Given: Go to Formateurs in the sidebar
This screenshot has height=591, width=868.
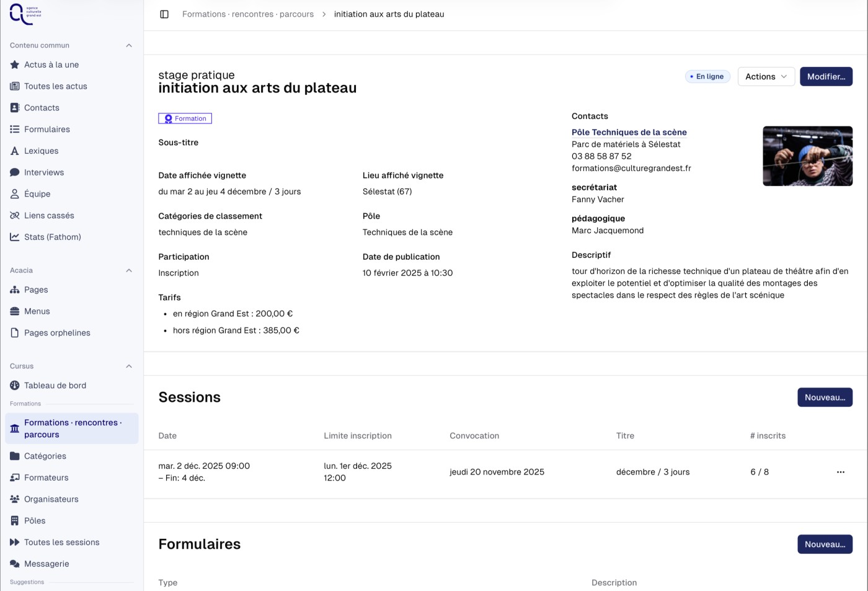Looking at the screenshot, I should (x=46, y=478).
